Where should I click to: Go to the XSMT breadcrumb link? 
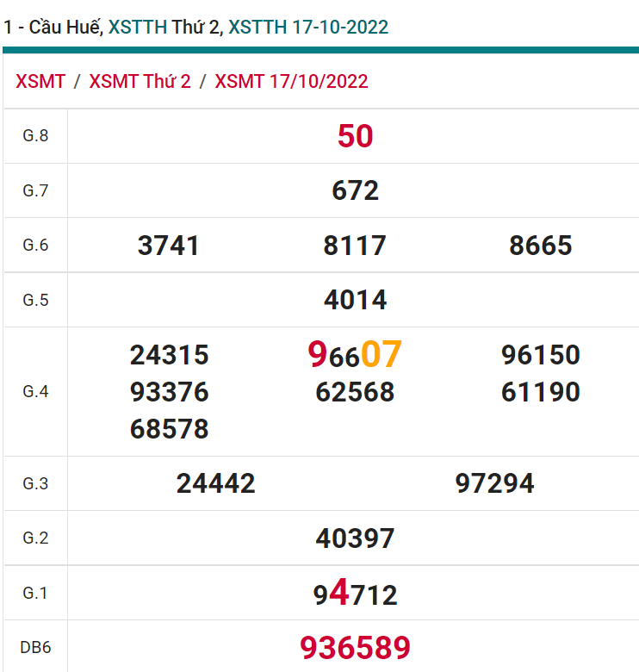coord(40,82)
